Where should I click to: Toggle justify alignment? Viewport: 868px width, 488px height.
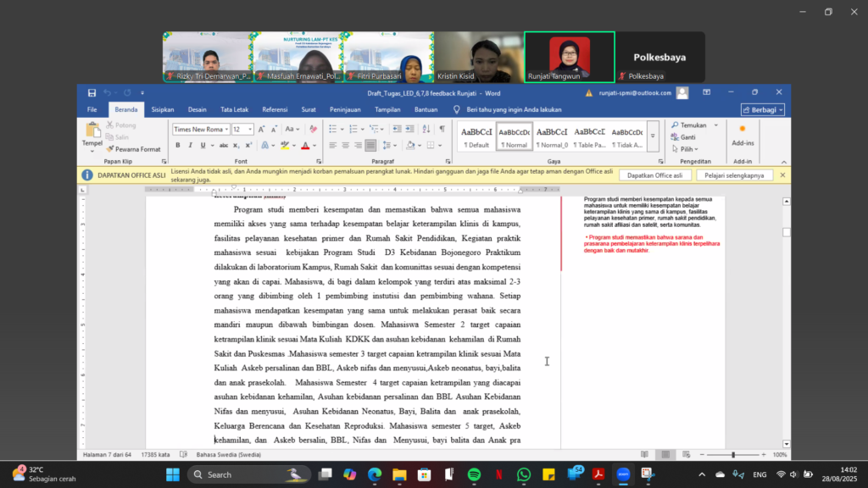(x=371, y=146)
